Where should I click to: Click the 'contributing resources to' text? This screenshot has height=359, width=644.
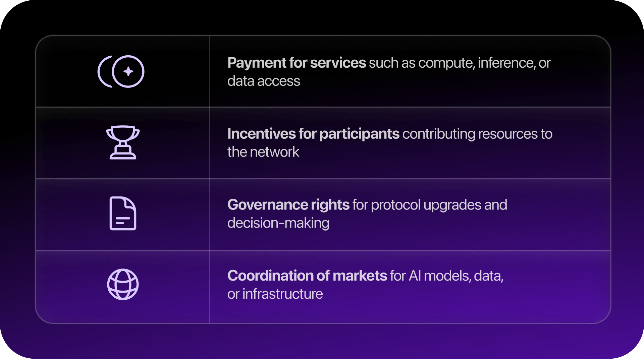tap(477, 134)
